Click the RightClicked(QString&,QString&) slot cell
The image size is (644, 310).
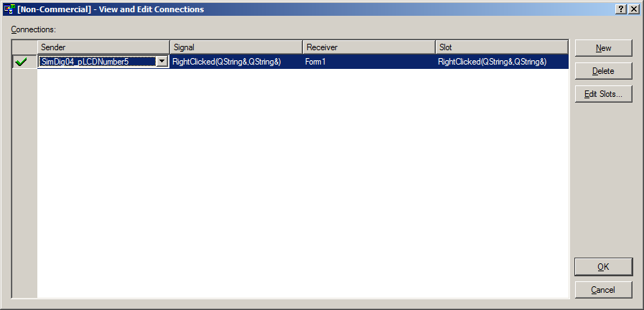(x=502, y=62)
